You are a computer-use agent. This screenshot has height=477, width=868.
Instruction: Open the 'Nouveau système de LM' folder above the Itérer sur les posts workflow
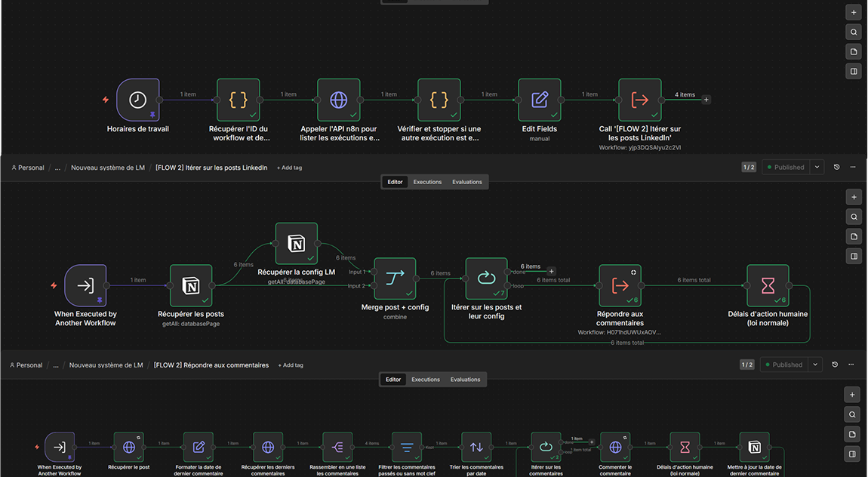click(108, 168)
